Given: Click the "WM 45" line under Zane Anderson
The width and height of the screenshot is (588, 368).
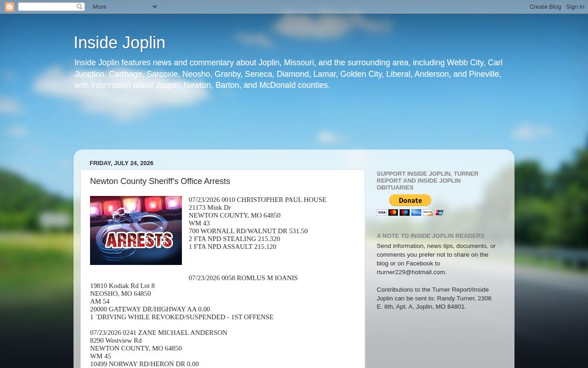Looking at the screenshot, I should tap(101, 356).
